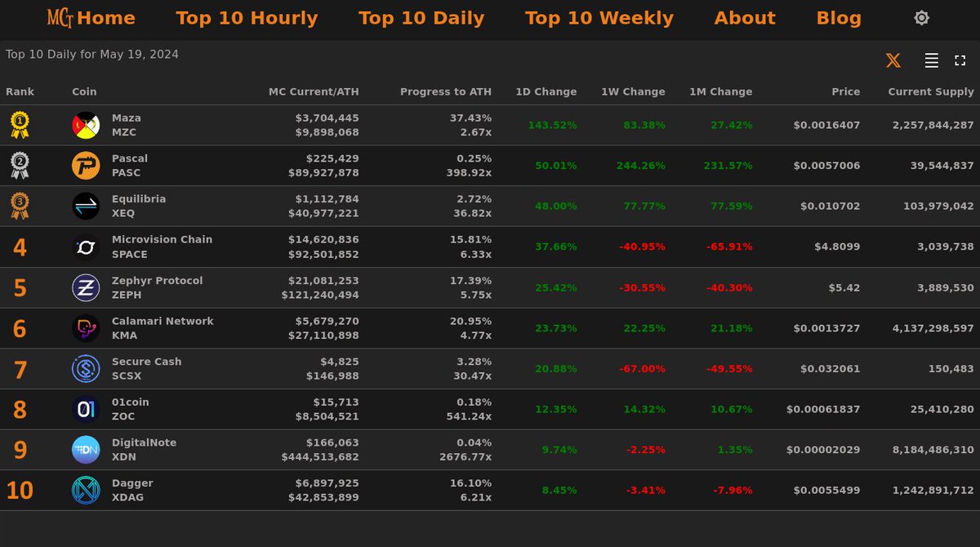
Task: Sort by Progress to ATH header
Action: tap(446, 92)
